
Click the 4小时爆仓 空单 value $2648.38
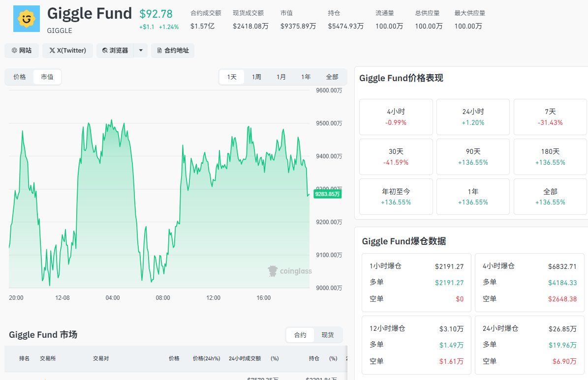point(562,299)
